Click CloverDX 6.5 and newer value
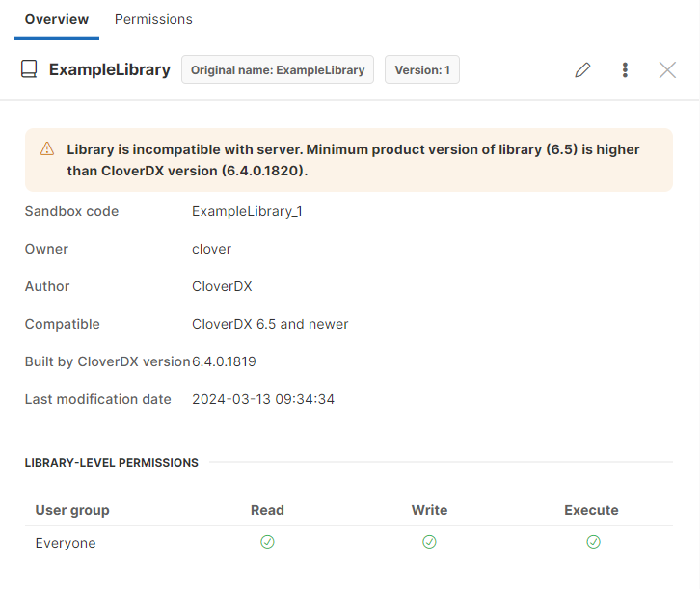Image resolution: width=700 pixels, height=589 pixels. (270, 324)
